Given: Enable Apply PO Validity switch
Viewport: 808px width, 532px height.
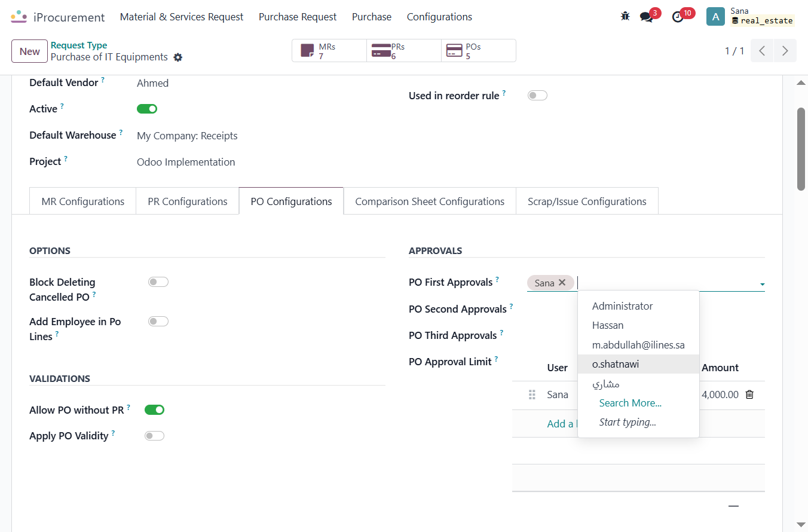Looking at the screenshot, I should 154,436.
